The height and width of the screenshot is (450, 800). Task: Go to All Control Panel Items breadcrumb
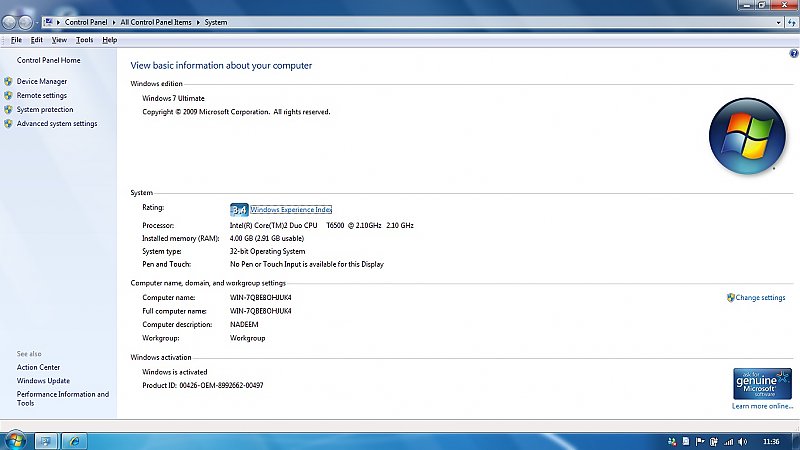[156, 22]
